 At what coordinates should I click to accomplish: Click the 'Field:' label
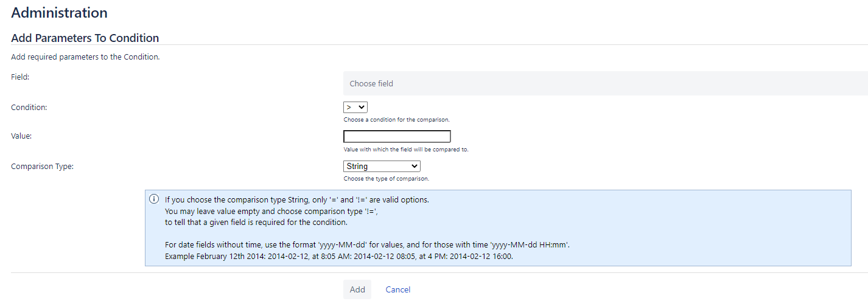click(20, 77)
